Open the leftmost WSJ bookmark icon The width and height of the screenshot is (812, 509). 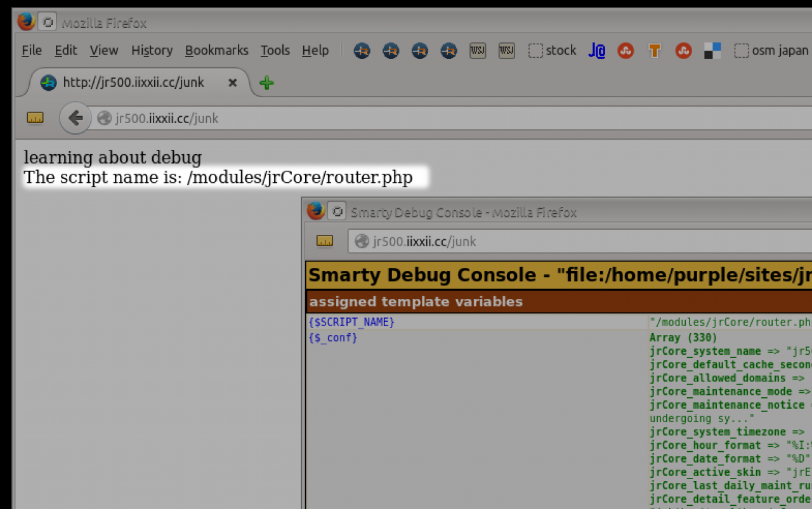(x=478, y=51)
